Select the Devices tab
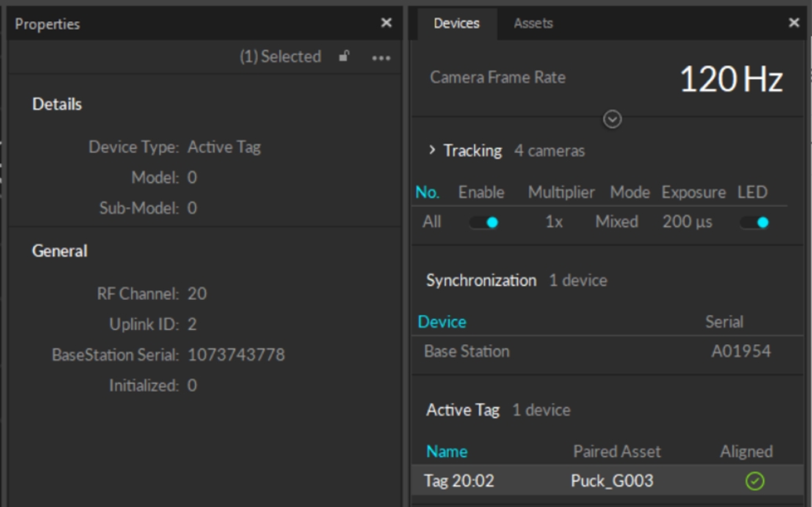The image size is (812, 507). pos(456,24)
